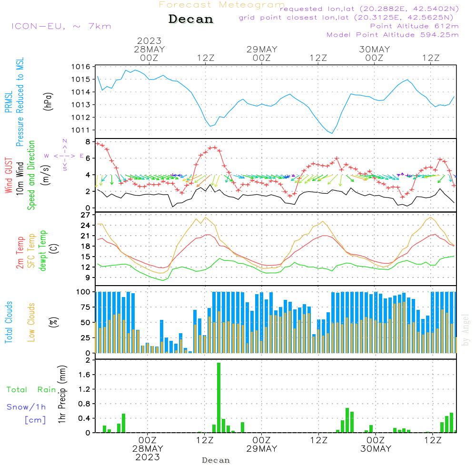Click the '8' tick on the wind axis
The height and width of the screenshot is (476, 476).
[x=88, y=142]
